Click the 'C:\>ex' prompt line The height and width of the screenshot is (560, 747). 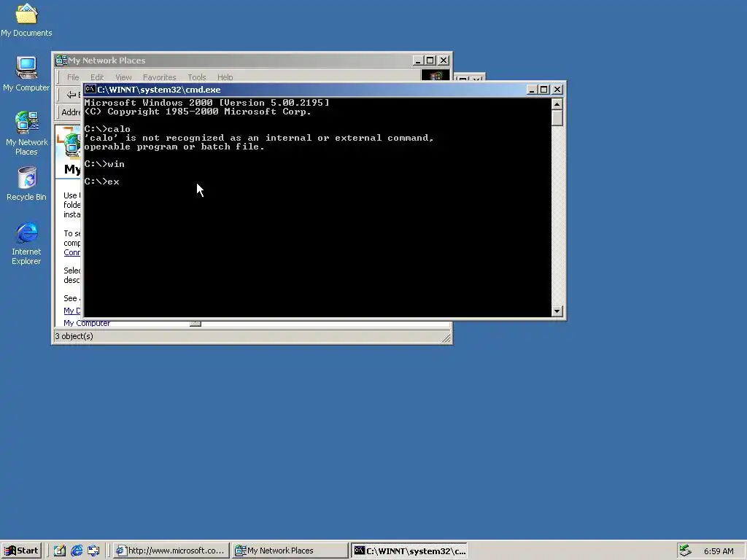click(101, 182)
